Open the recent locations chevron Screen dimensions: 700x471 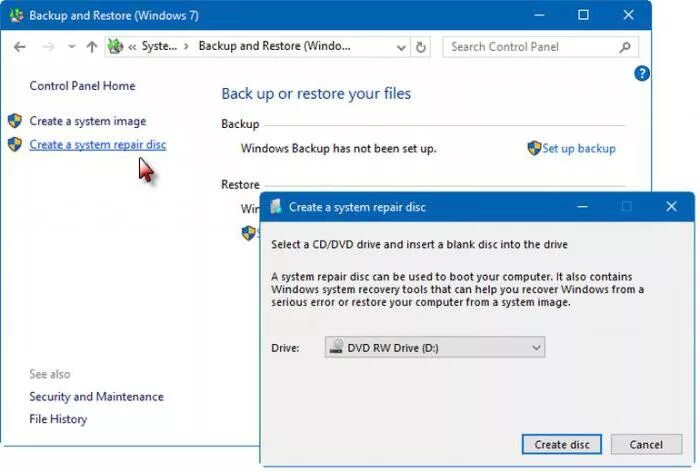(x=71, y=46)
